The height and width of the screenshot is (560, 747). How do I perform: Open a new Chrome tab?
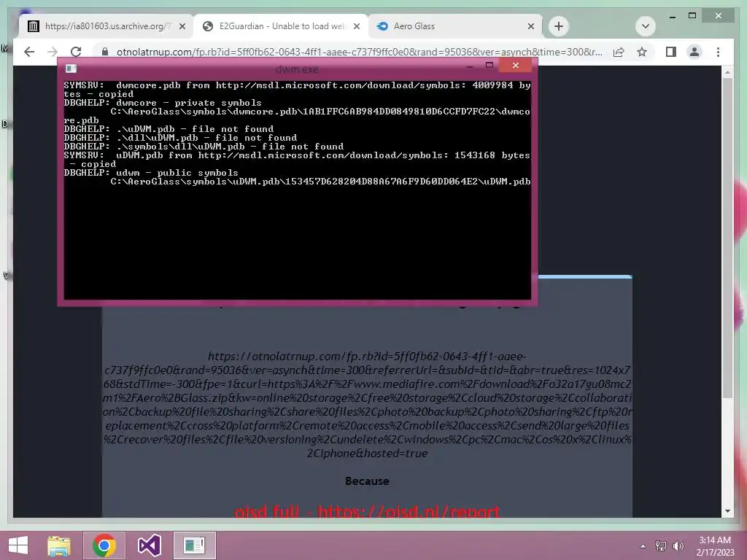pyautogui.click(x=559, y=26)
